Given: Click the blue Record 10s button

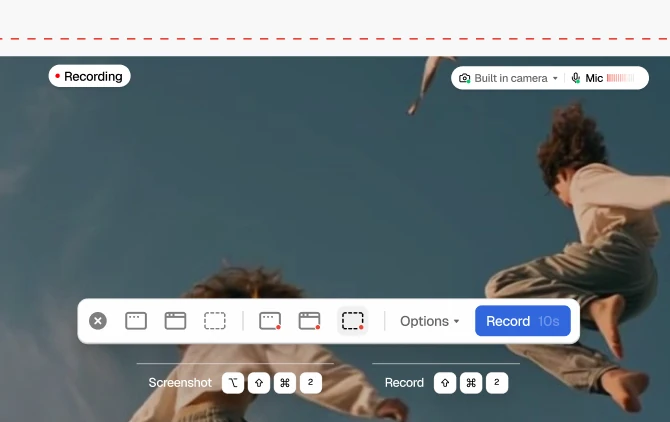Looking at the screenshot, I should pos(523,321).
